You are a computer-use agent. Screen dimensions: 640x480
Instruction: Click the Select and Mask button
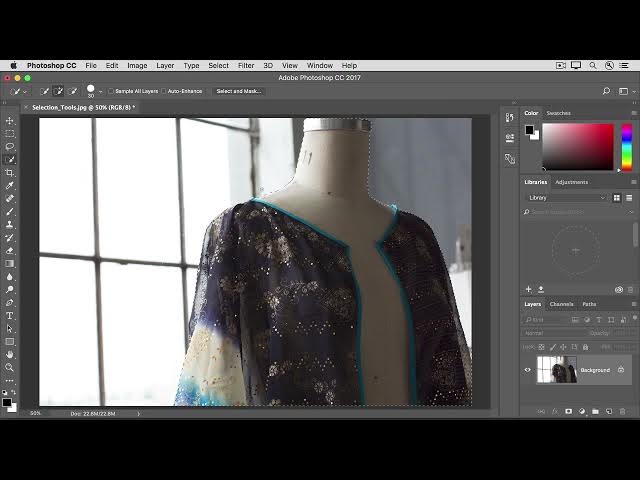click(x=238, y=91)
